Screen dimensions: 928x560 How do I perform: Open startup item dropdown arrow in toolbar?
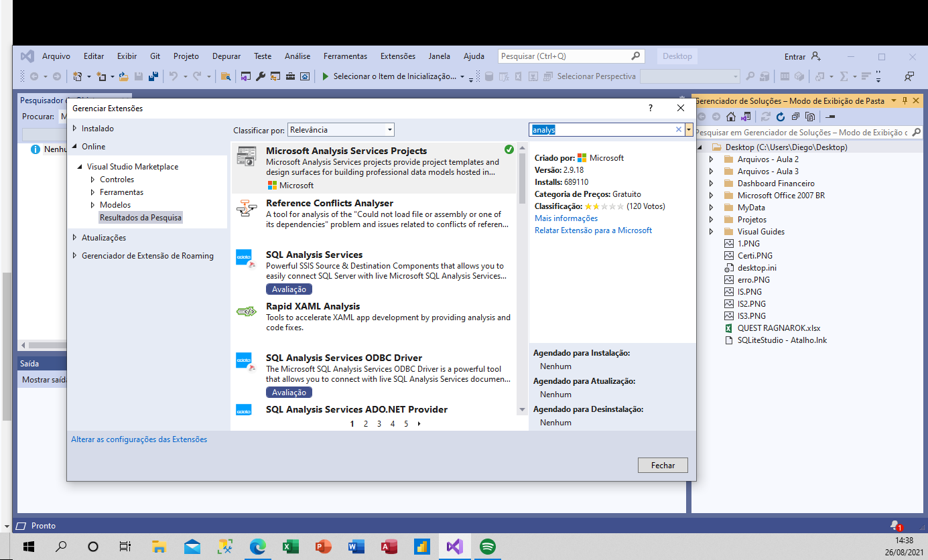[x=462, y=77]
